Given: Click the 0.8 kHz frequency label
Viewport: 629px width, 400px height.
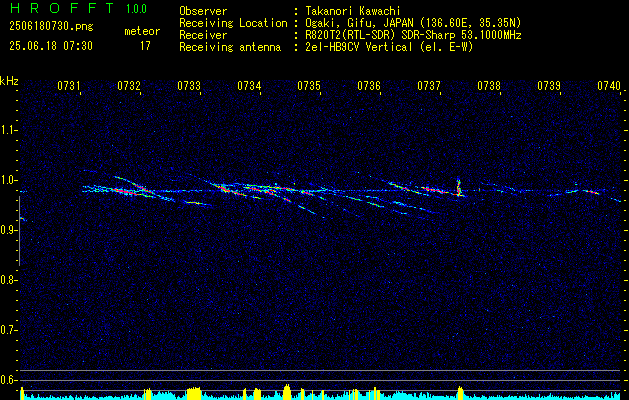Looking at the screenshot, I should click(8, 280).
